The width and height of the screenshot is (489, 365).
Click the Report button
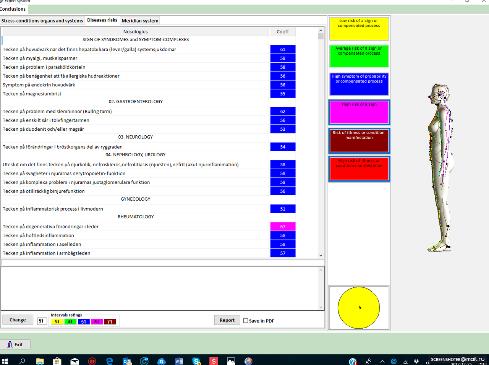227,320
